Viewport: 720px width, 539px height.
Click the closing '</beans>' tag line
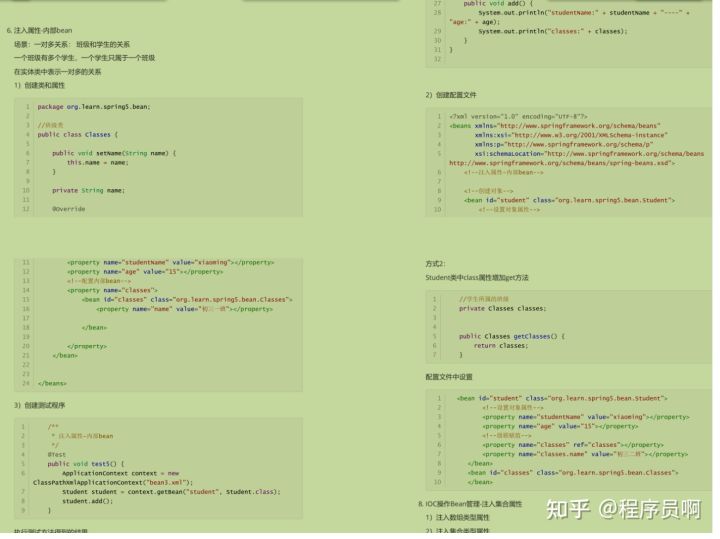52,383
